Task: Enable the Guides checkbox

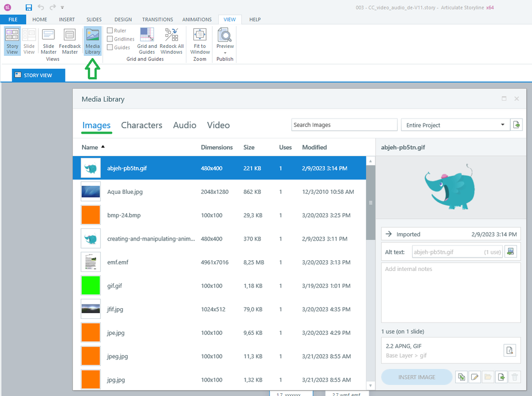Action: [x=110, y=47]
